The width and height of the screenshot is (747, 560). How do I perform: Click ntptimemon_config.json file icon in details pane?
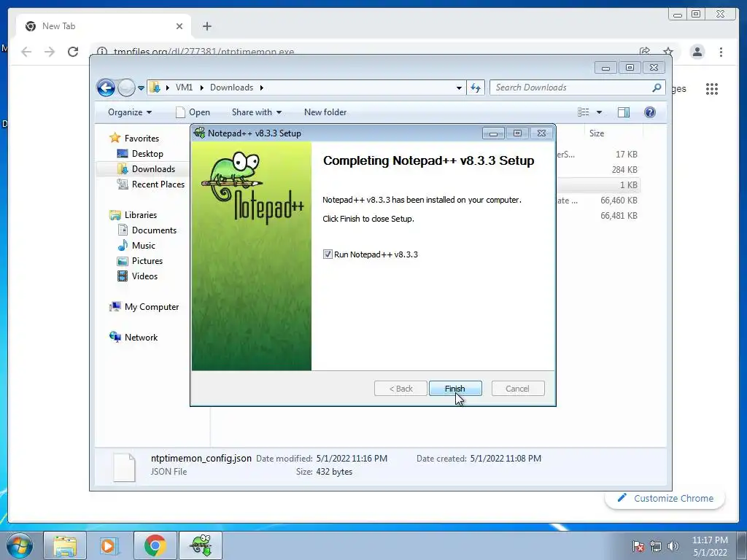pos(124,467)
